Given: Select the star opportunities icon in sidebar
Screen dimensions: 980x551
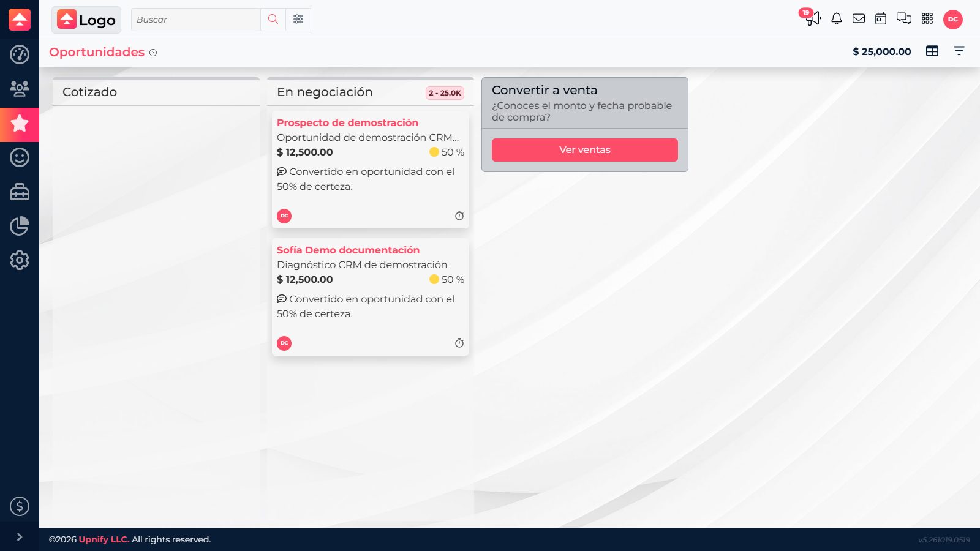Looking at the screenshot, I should coord(20,124).
